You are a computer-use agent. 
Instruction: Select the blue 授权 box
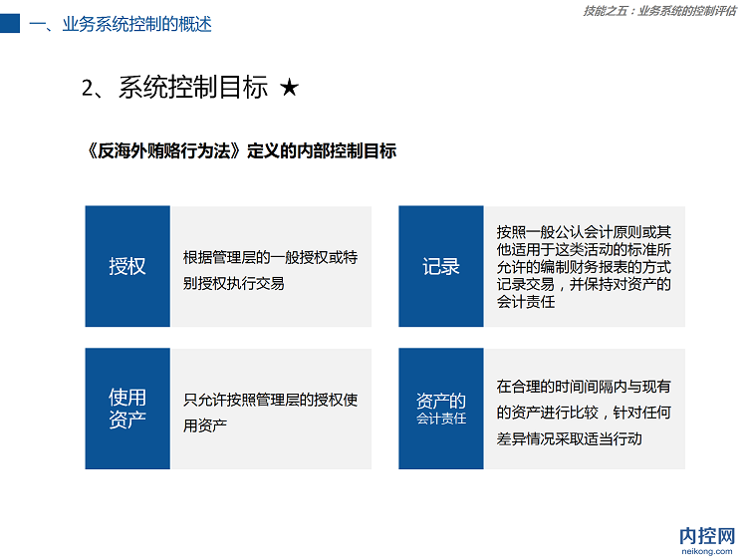tap(127, 267)
